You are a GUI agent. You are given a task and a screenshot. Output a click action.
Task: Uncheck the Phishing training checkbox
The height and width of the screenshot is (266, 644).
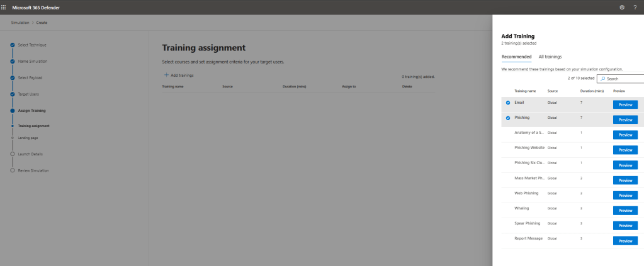pos(508,118)
